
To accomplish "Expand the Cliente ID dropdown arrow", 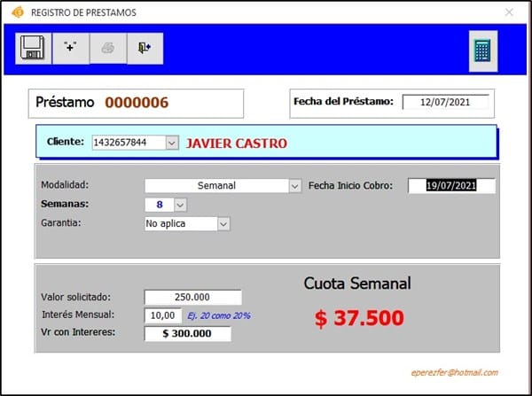I will (172, 143).
